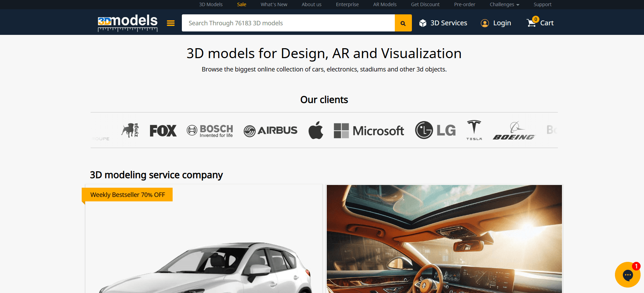Open the About us page

point(311,4)
